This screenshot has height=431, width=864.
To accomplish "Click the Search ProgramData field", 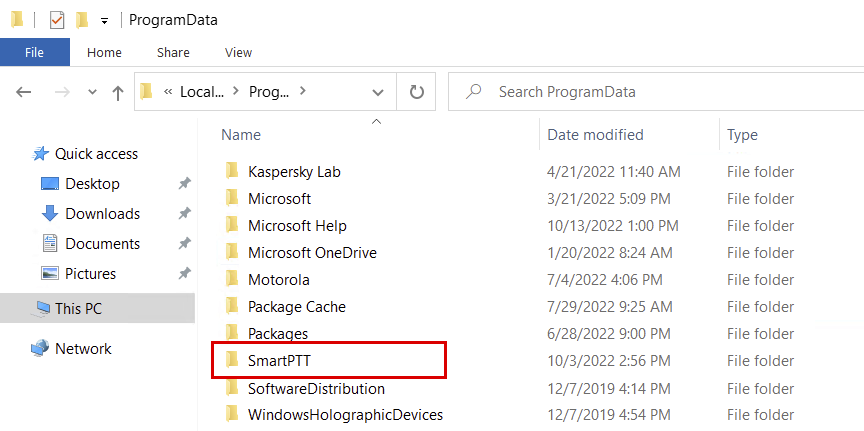I will click(656, 91).
